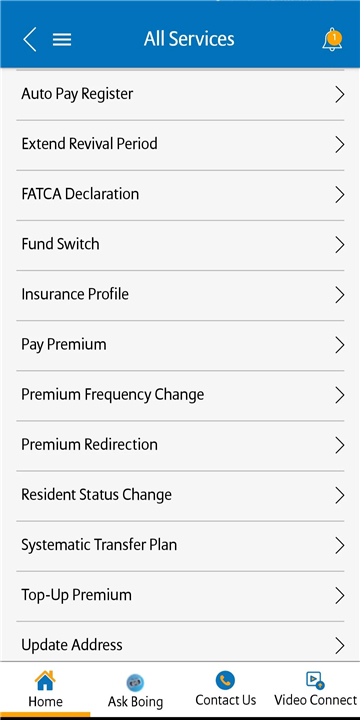Click the All Services title

[189, 39]
